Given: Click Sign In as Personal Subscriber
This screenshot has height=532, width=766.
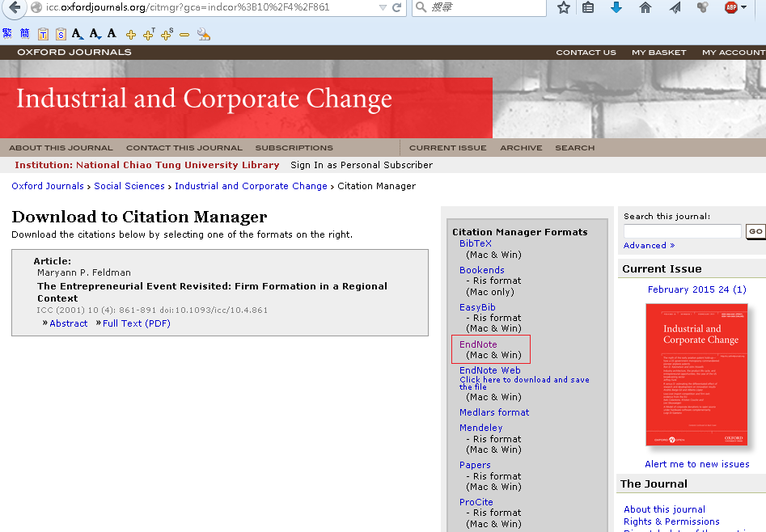Looking at the screenshot, I should 362,165.
